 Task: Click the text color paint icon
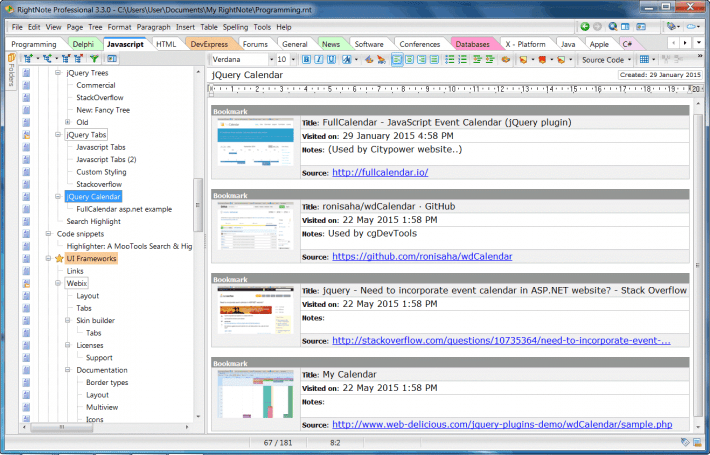(369, 59)
